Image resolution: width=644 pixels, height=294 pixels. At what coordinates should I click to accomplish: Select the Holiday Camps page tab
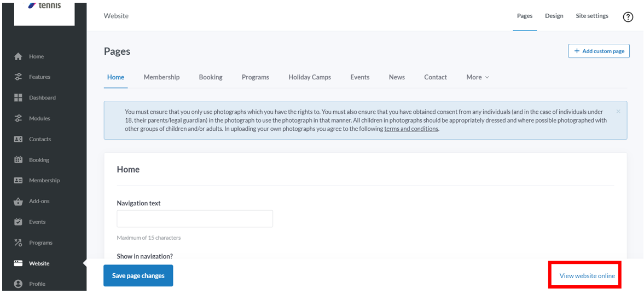click(x=310, y=77)
